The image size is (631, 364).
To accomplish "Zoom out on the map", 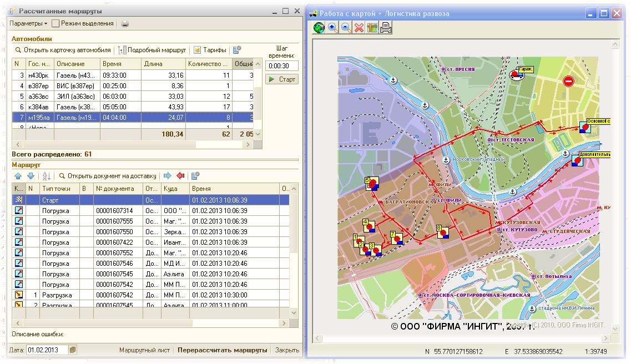I will coord(346,28).
